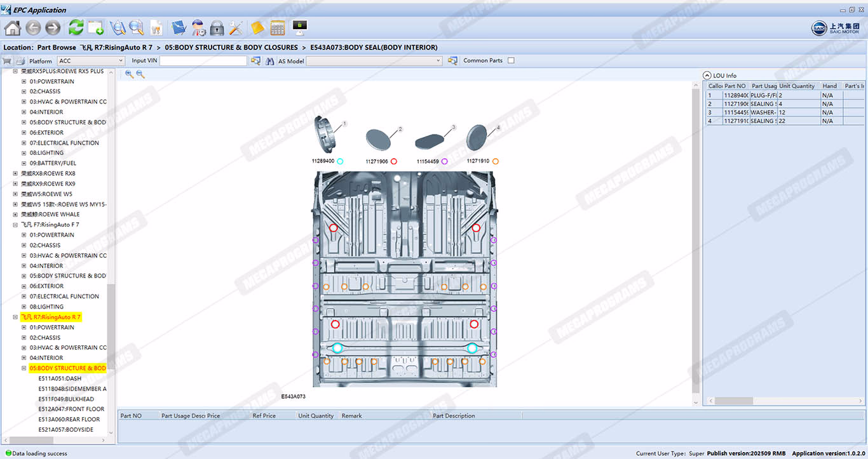This screenshot has width=868, height=459.
Task: Click the shopping cart icon
Action: 7,61
